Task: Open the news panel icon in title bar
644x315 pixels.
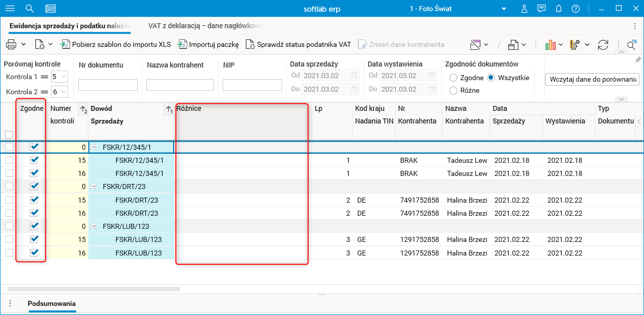Action: pyautogui.click(x=50, y=9)
